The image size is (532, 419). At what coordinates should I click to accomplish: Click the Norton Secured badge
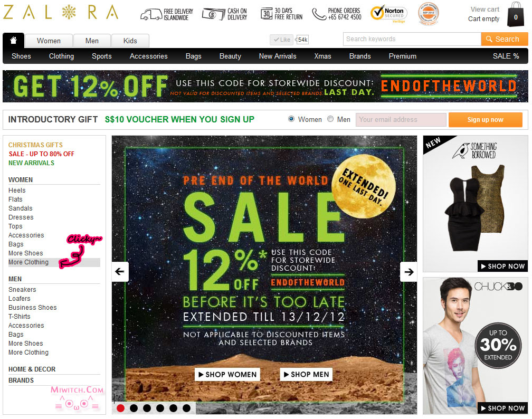tap(389, 14)
